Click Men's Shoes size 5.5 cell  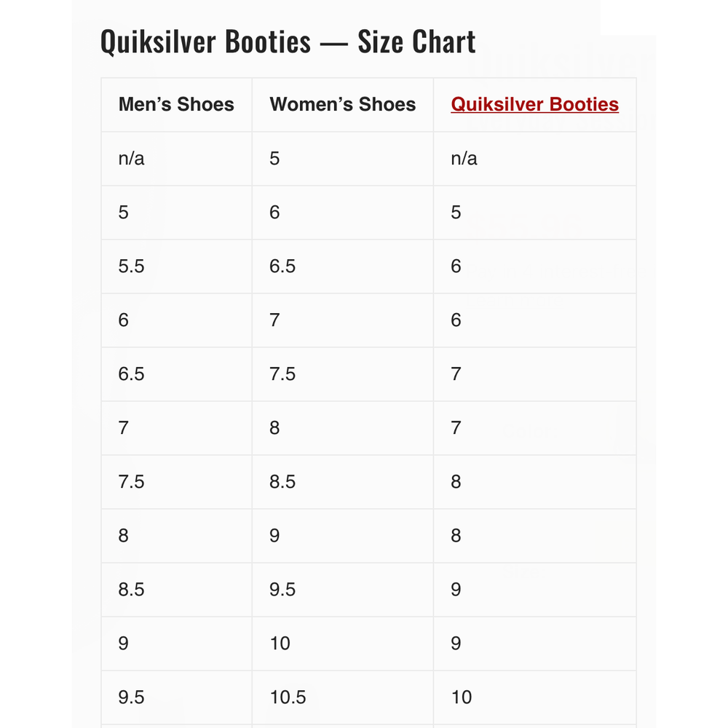[x=132, y=266]
